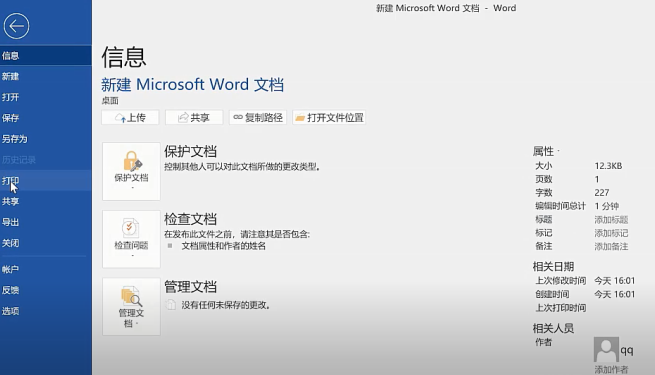
Task: Select 关闭 in the sidebar
Action: (46, 243)
